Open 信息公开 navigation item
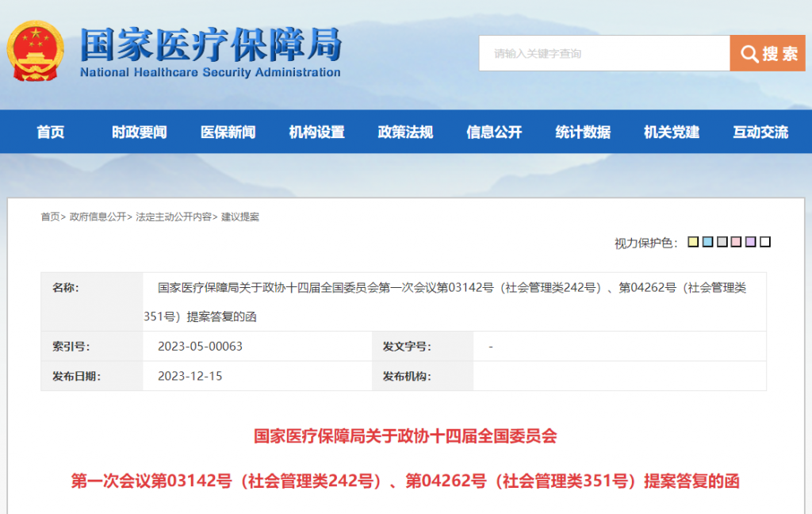Viewport: 812px width, 514px height. pos(494,132)
